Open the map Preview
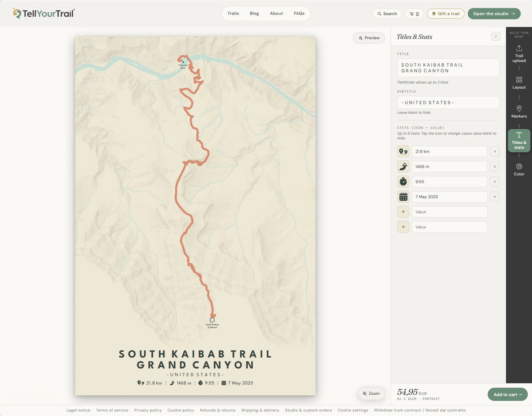This screenshot has height=416, width=532. [369, 38]
